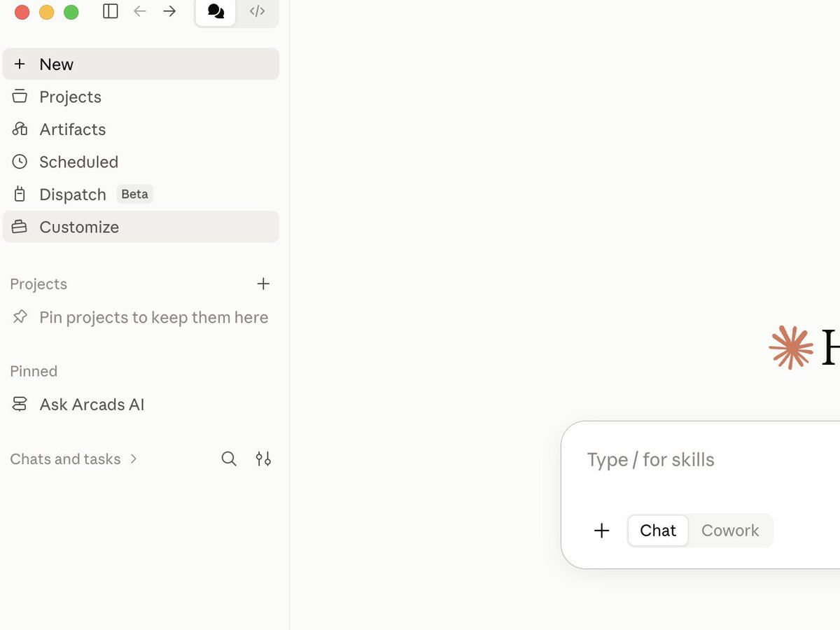The height and width of the screenshot is (630, 840).
Task: Select the Chat mode
Action: click(x=658, y=531)
